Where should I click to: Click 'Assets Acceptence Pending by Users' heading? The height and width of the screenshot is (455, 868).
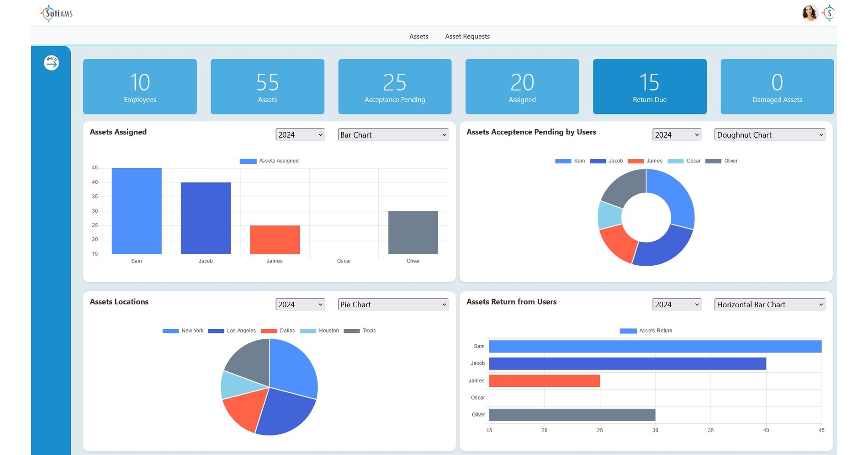coord(531,132)
